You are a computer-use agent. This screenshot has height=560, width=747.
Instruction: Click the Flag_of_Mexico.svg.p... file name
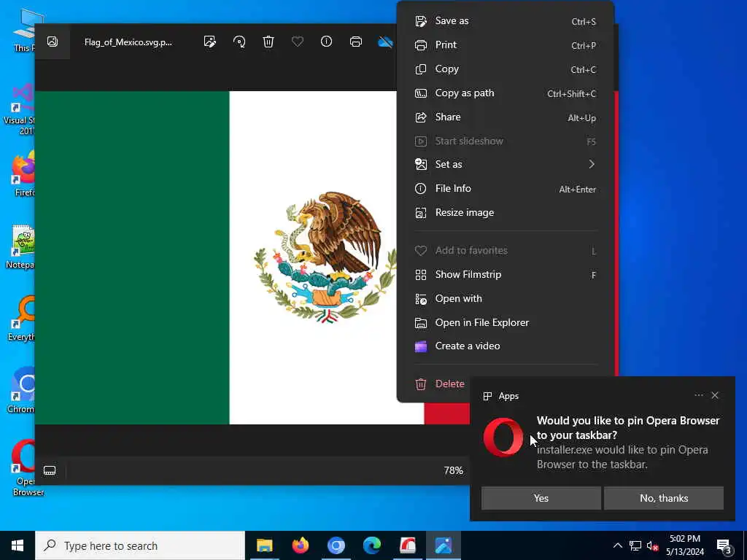click(x=128, y=42)
